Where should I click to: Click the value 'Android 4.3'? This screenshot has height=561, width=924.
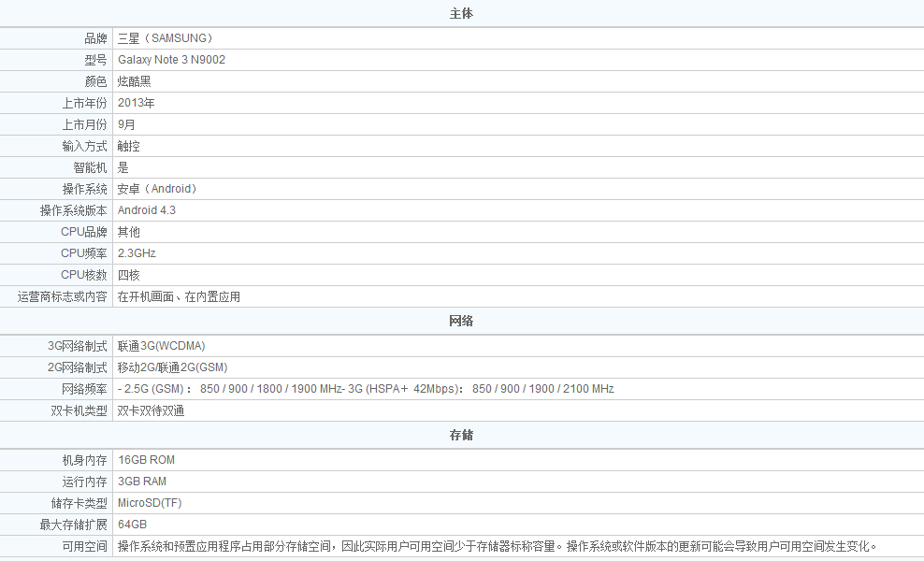coord(147,210)
